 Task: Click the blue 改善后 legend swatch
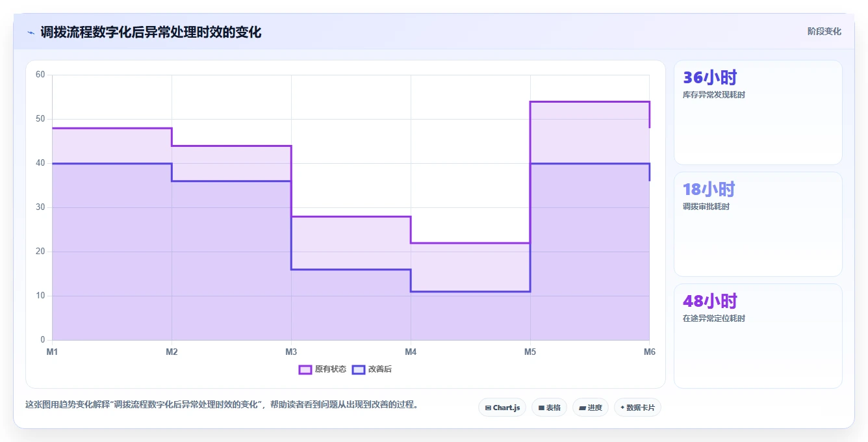click(359, 369)
